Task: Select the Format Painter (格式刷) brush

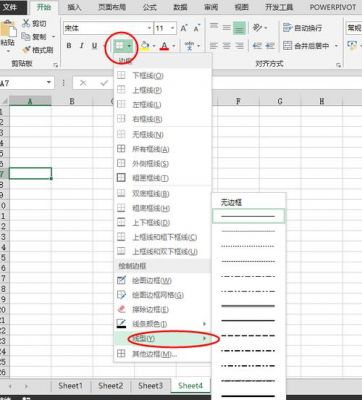Action: 26,50
